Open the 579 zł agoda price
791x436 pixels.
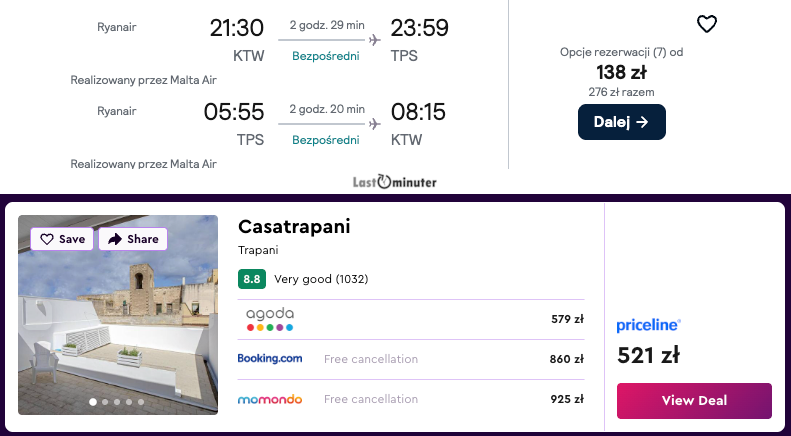tap(567, 319)
